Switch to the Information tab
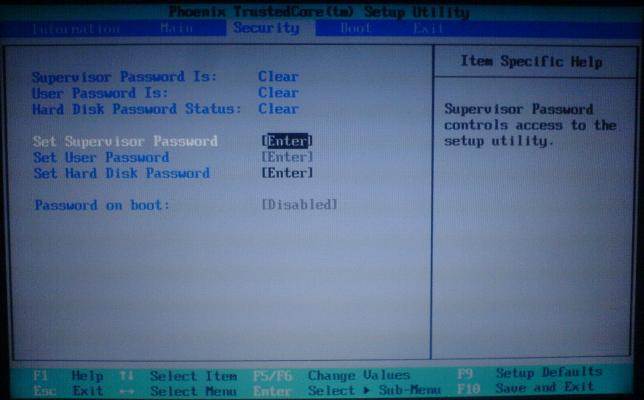The image size is (644, 400). 76,28
